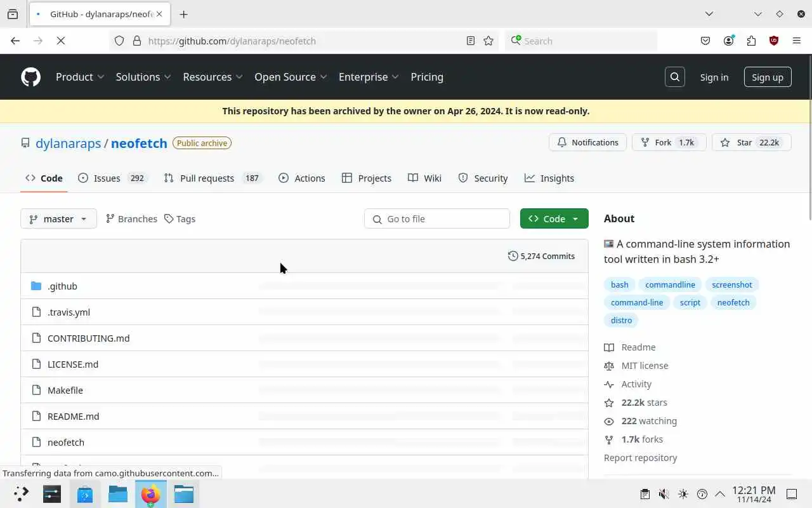View repository Tags
This screenshot has height=508, width=812.
coord(180,218)
